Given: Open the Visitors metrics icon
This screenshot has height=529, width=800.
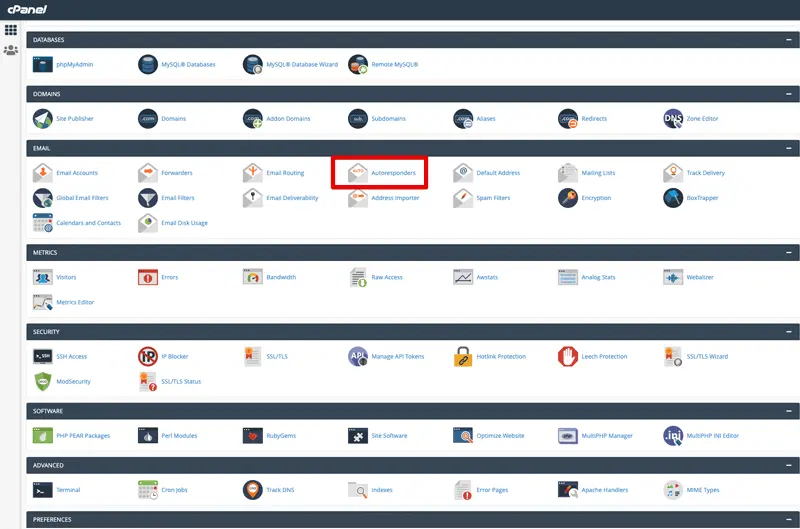Looking at the screenshot, I should 43,277.
